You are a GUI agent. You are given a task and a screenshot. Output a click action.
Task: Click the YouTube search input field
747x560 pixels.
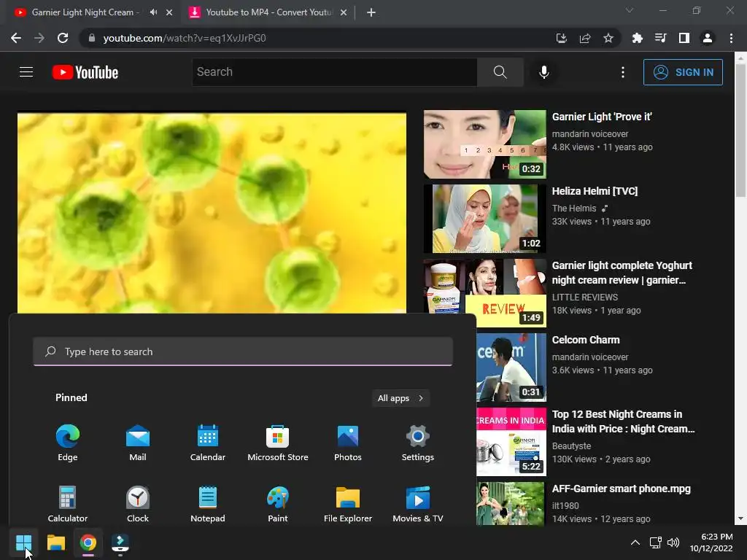[334, 72]
